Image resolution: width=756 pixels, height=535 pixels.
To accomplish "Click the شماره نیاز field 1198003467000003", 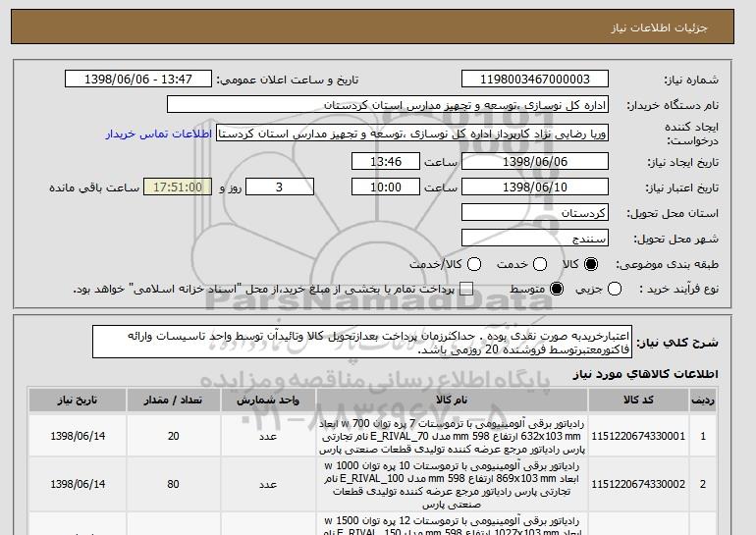I will coord(535,80).
